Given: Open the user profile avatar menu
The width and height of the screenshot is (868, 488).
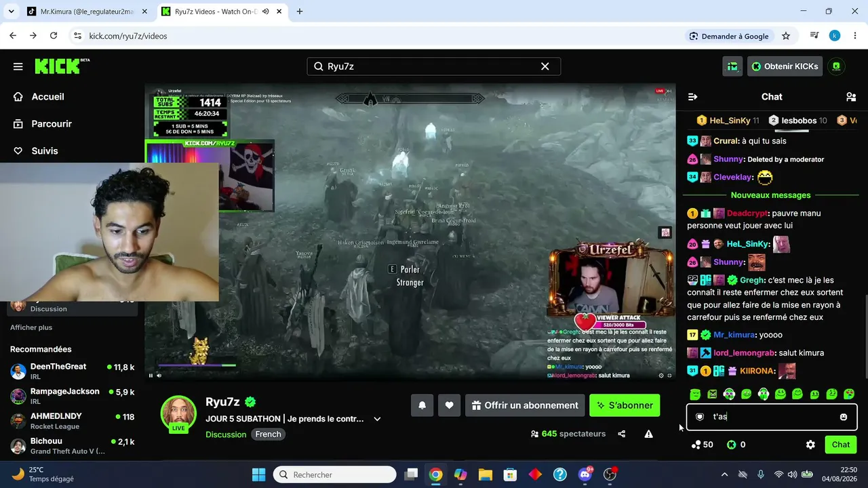Looking at the screenshot, I should pyautogui.click(x=837, y=66).
